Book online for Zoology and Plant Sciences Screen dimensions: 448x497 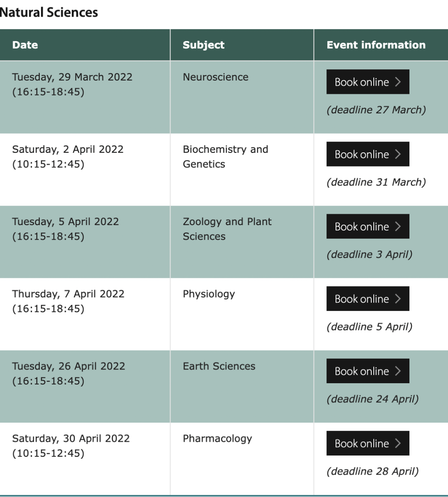pos(368,226)
